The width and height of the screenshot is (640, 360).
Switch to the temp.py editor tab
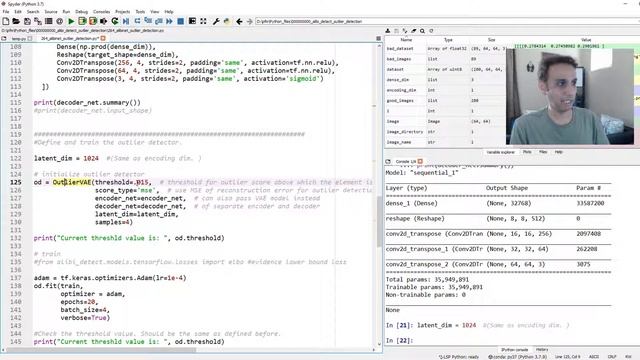tap(18, 38)
